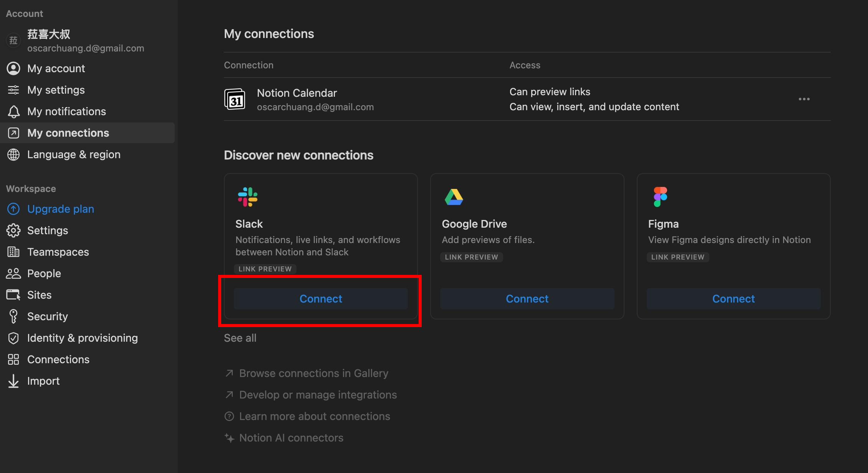Click the workspace Settings gear icon

[x=13, y=230]
